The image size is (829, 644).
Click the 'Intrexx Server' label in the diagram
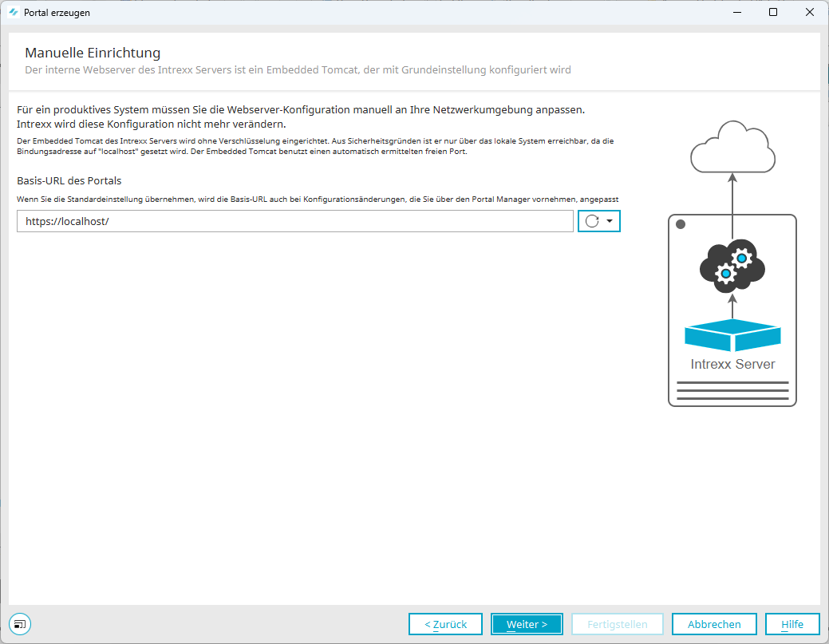pos(732,365)
